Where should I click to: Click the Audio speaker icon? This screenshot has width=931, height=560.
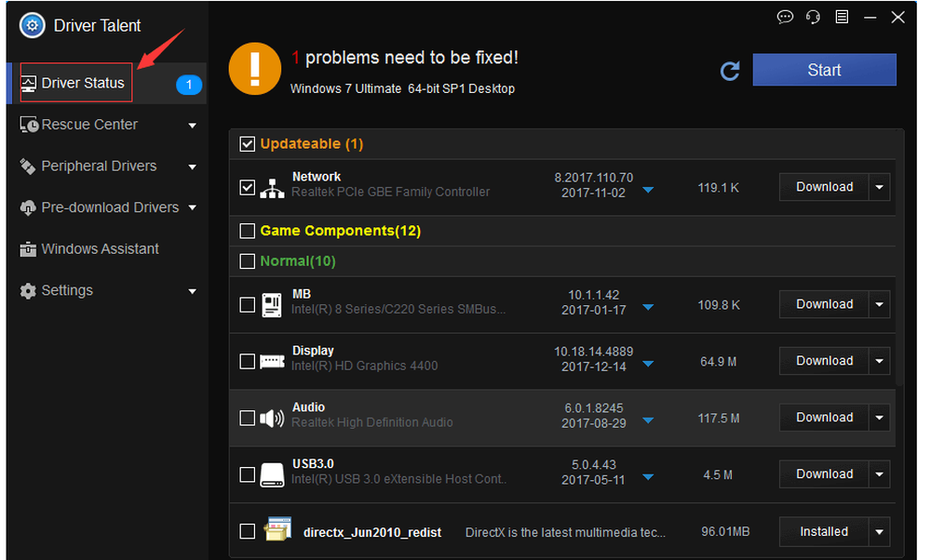[272, 419]
